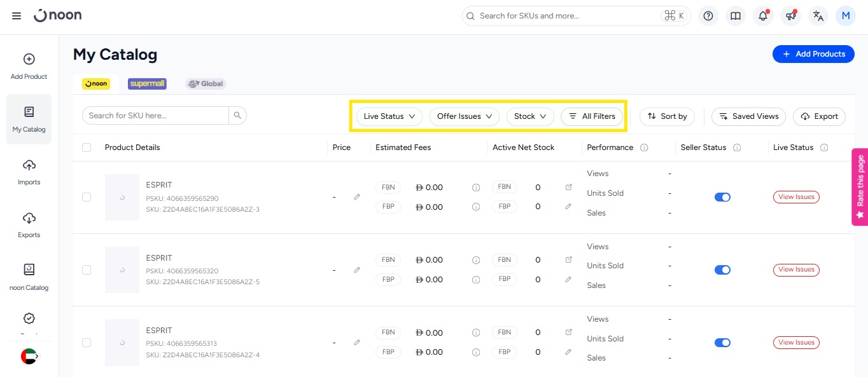
Task: Select all products via header checkbox
Action: 87,147
